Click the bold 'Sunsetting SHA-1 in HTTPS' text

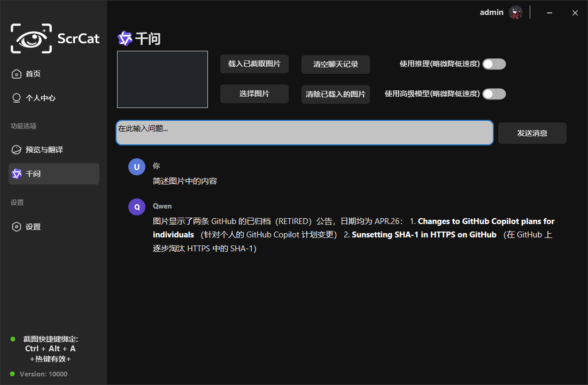point(424,235)
